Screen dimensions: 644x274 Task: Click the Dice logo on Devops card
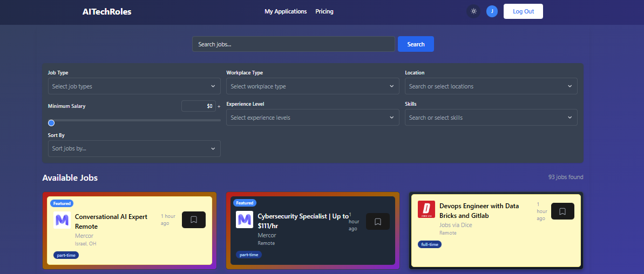[x=426, y=210]
